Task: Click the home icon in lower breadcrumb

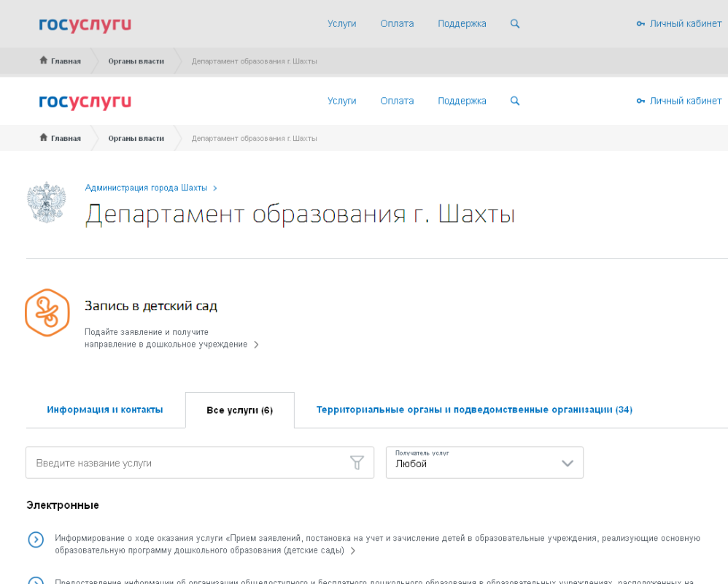Action: pos(44,138)
